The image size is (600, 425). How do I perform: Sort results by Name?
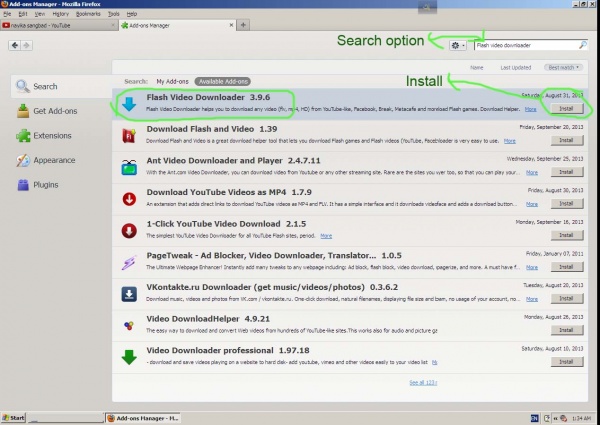click(476, 68)
